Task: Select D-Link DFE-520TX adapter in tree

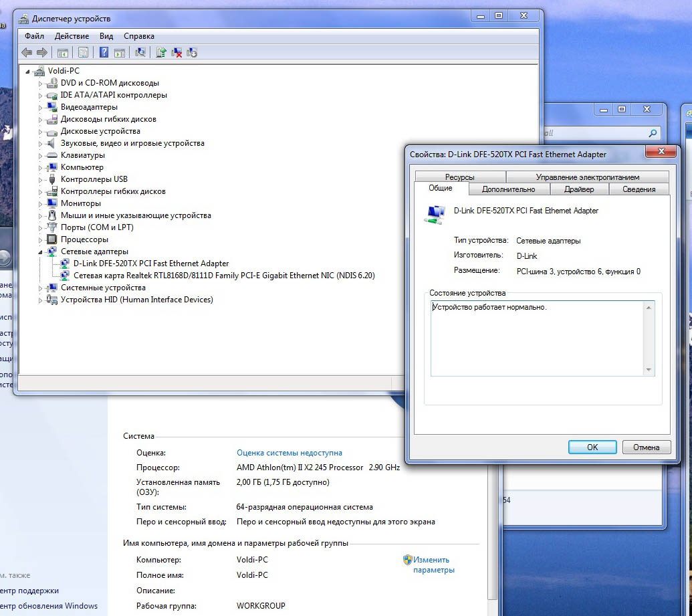Action: click(150, 264)
